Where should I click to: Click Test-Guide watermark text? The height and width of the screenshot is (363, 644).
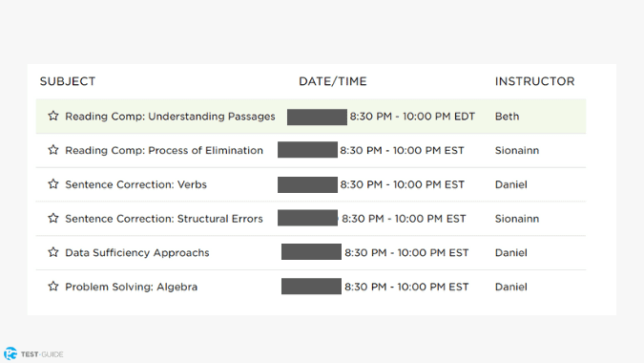[x=42, y=354]
